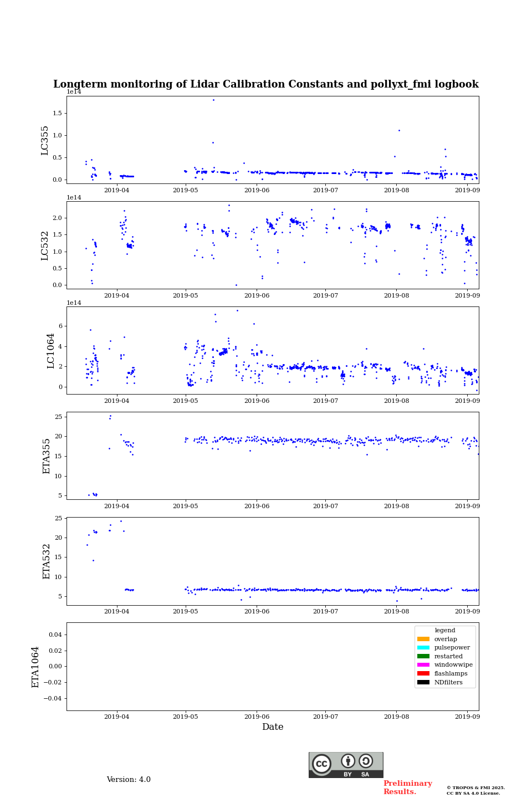Click the LC1064 y-axis label
The image size is (532, 798).
tap(51, 351)
